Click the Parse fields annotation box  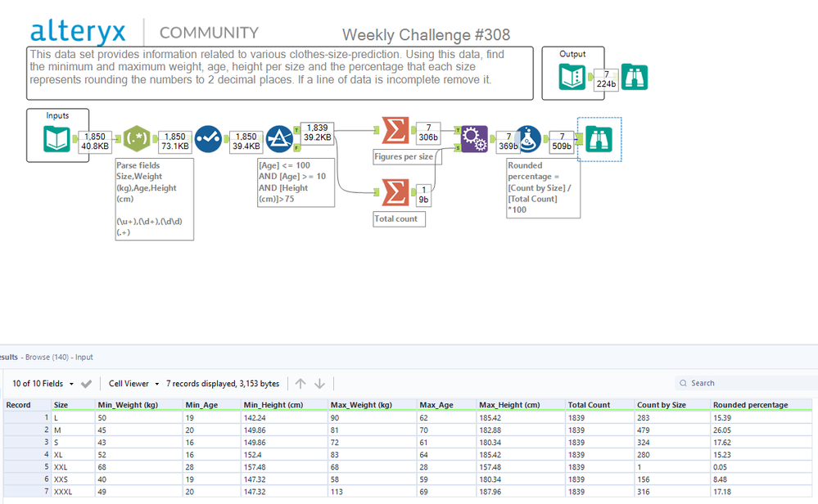coord(155,199)
